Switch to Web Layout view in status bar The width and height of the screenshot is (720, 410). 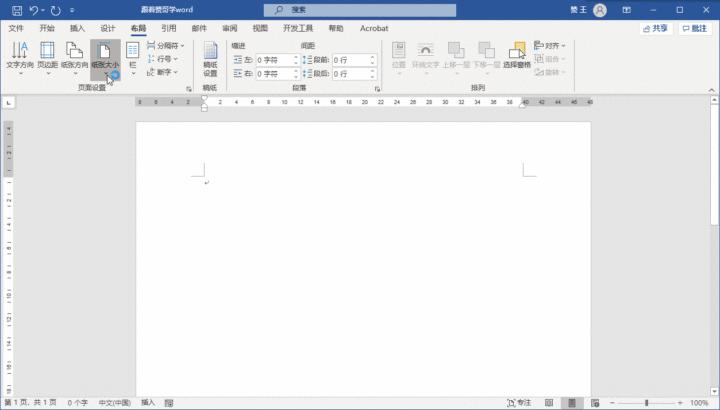point(595,403)
